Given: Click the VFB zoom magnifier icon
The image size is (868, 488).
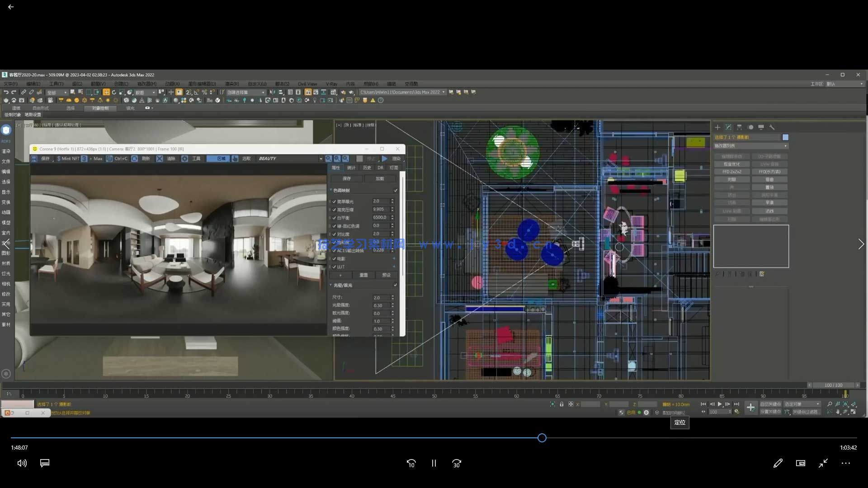Looking at the screenshot, I should coord(329,159).
